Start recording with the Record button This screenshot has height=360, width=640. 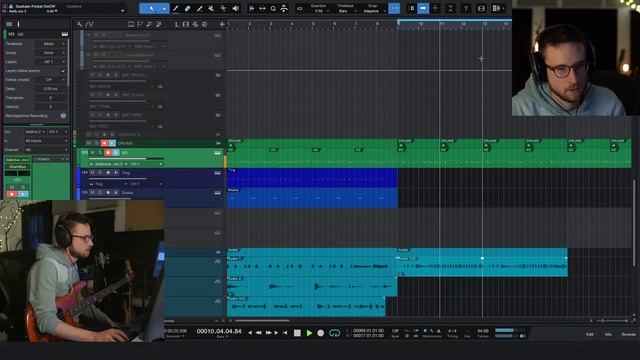[x=321, y=333]
